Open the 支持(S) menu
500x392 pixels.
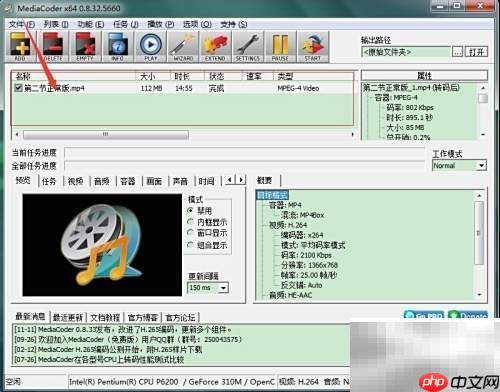point(234,24)
